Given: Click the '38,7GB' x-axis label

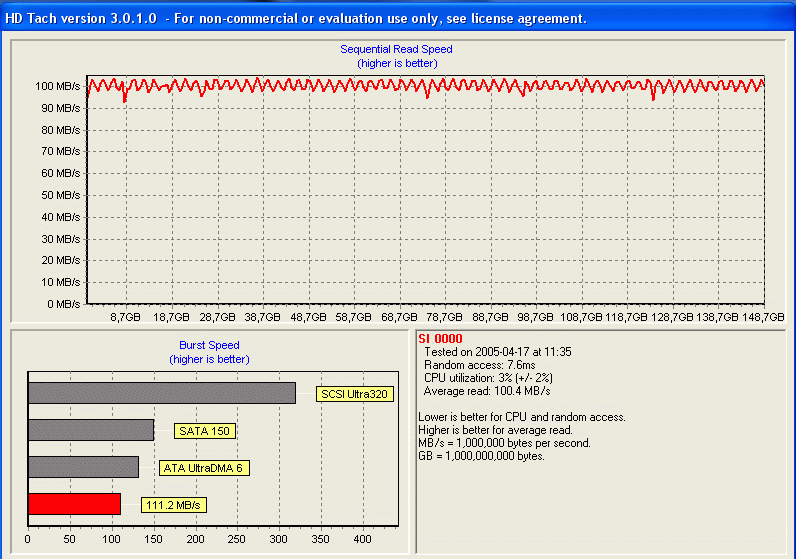Looking at the screenshot, I should 262,317.
